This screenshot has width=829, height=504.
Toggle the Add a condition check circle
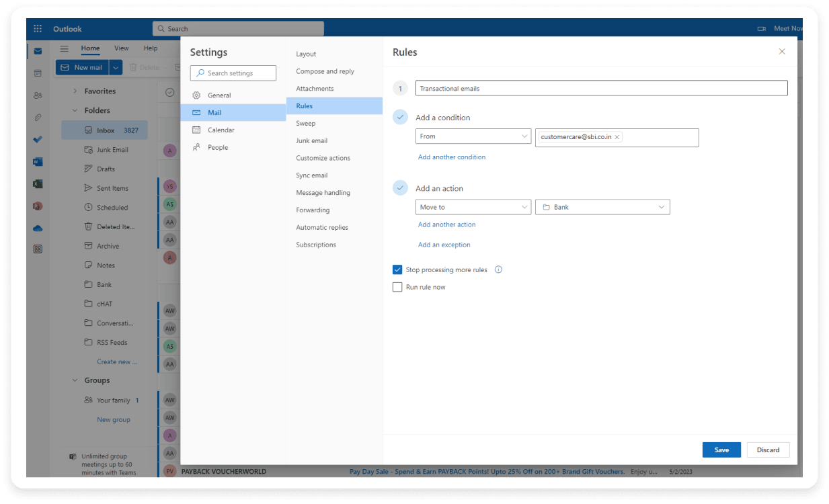tap(400, 116)
